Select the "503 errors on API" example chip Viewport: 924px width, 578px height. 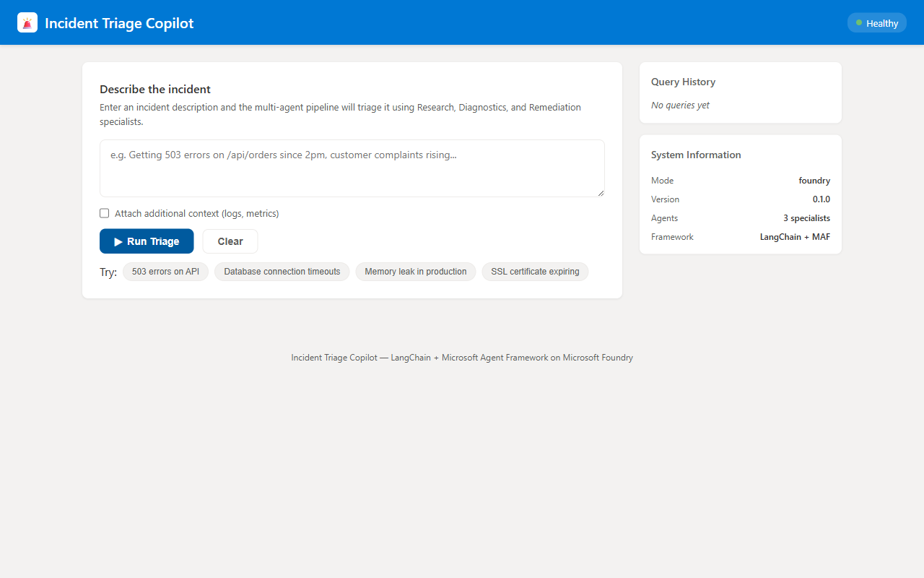point(165,272)
